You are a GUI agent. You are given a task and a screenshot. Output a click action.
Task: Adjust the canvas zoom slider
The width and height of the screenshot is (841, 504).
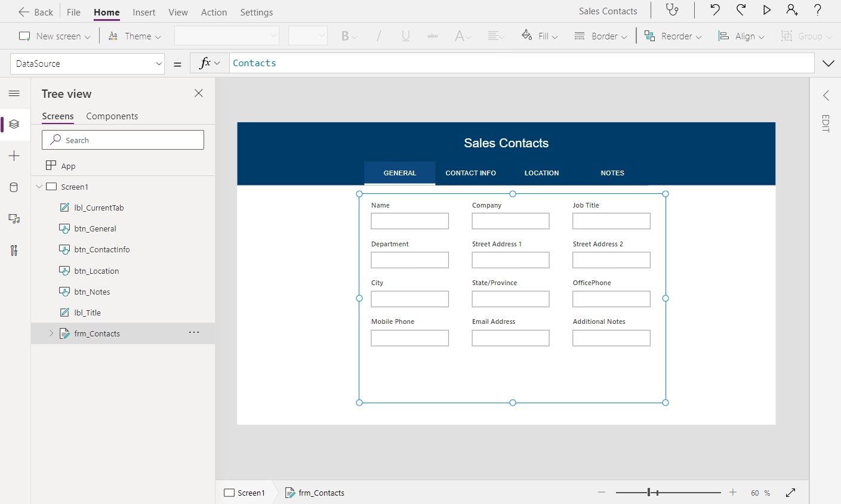650,492
